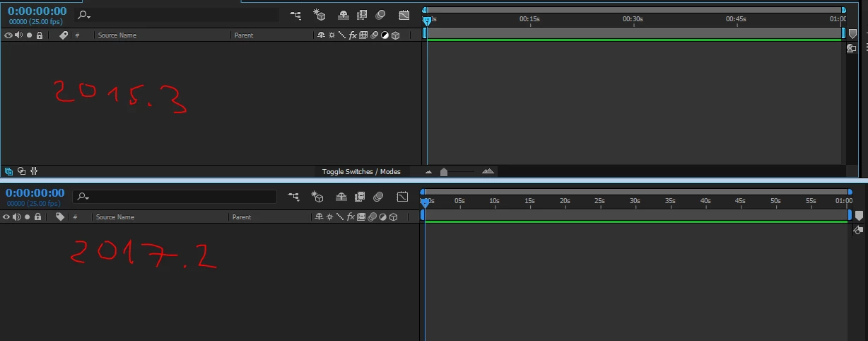Toggle Hide Shy Layers switch in 2017.2 panel

(x=341, y=197)
